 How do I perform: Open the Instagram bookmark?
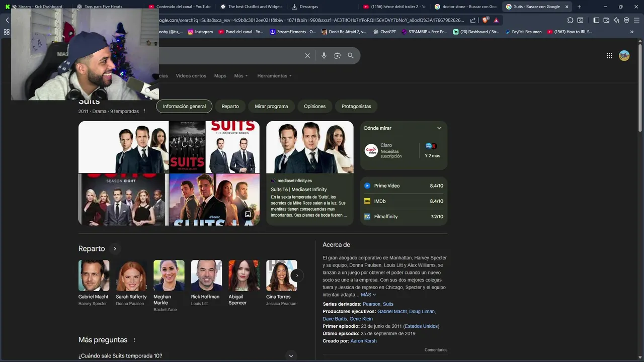[x=200, y=32]
